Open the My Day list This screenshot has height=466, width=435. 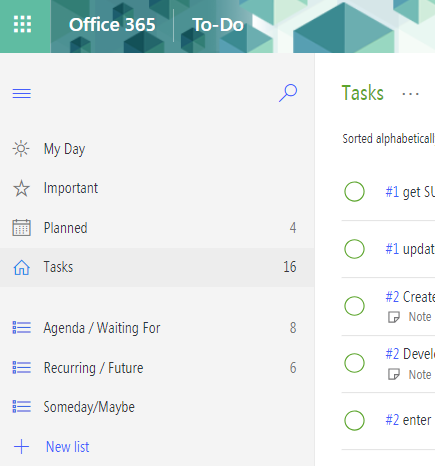coord(157,149)
